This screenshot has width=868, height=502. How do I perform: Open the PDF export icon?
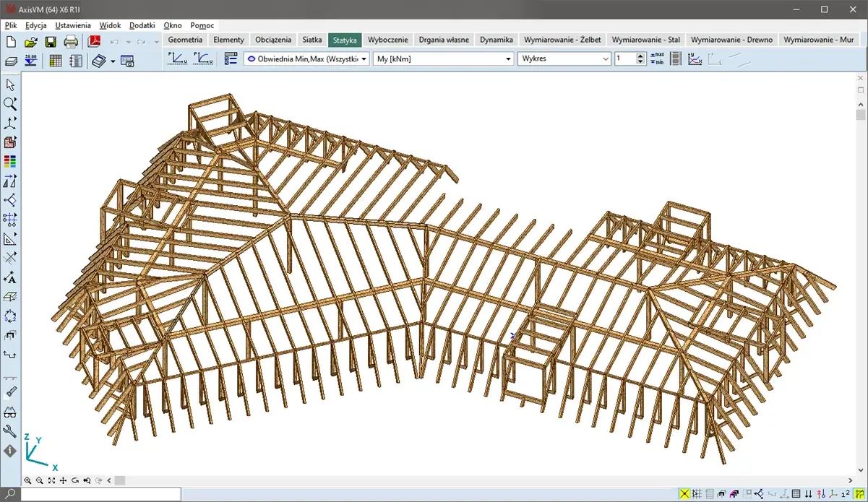point(93,42)
